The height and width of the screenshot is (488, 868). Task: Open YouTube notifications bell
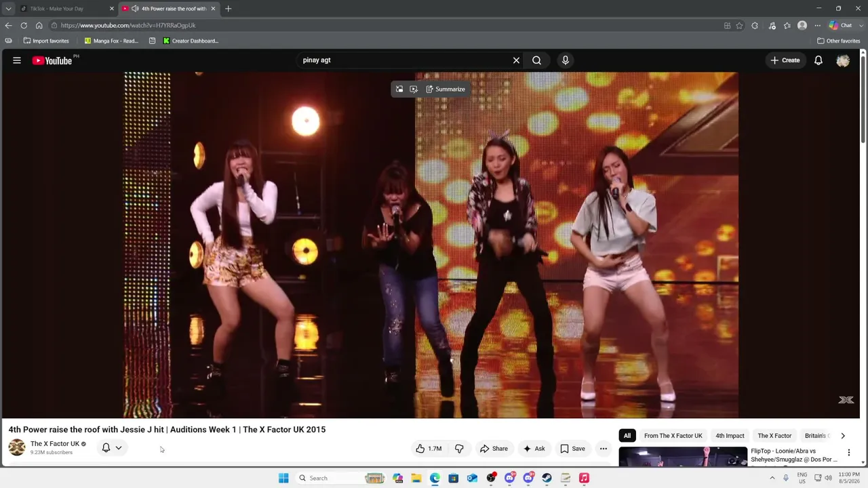818,60
